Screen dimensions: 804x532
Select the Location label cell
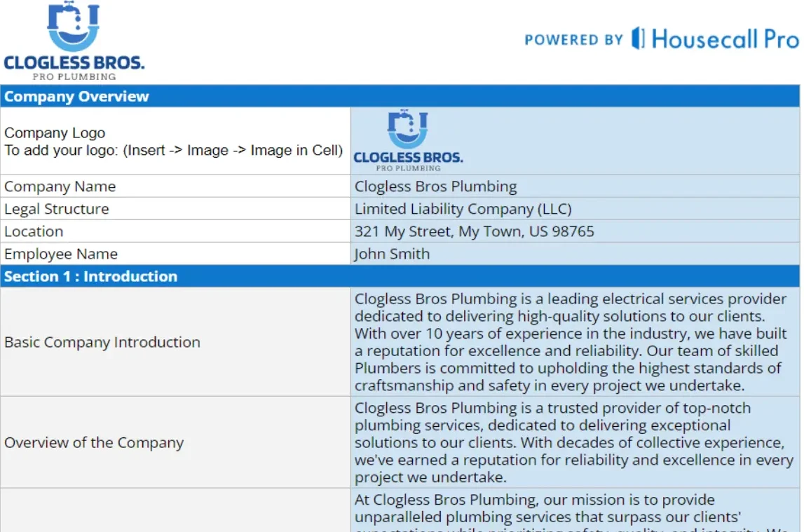click(x=175, y=231)
